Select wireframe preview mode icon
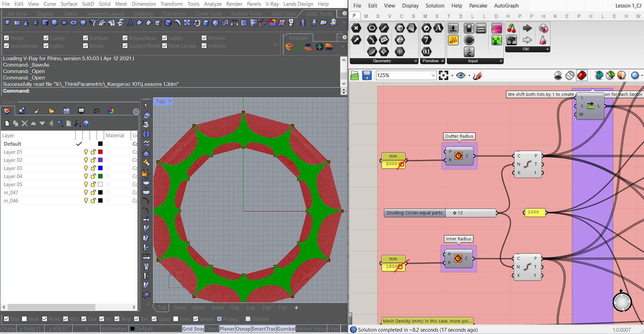Image resolution: width=644 pixels, height=334 pixels. coord(570,75)
